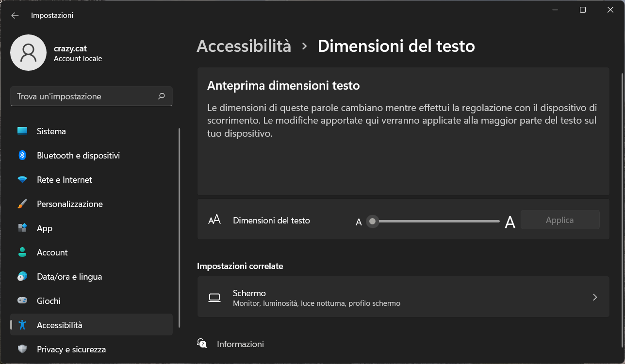Click the Impostazioni correlate heading
Viewport: 625px width, 364px height.
[240, 266]
